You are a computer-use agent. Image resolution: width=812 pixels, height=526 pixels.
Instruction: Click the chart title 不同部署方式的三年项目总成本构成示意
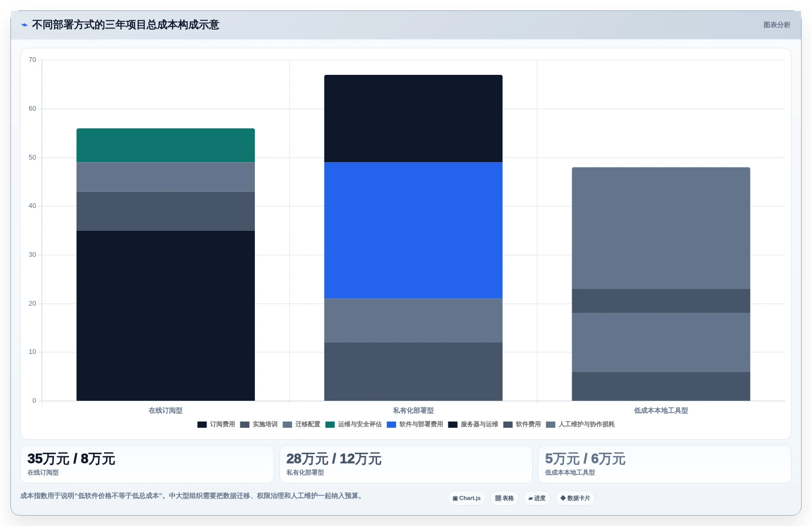pyautogui.click(x=125, y=25)
